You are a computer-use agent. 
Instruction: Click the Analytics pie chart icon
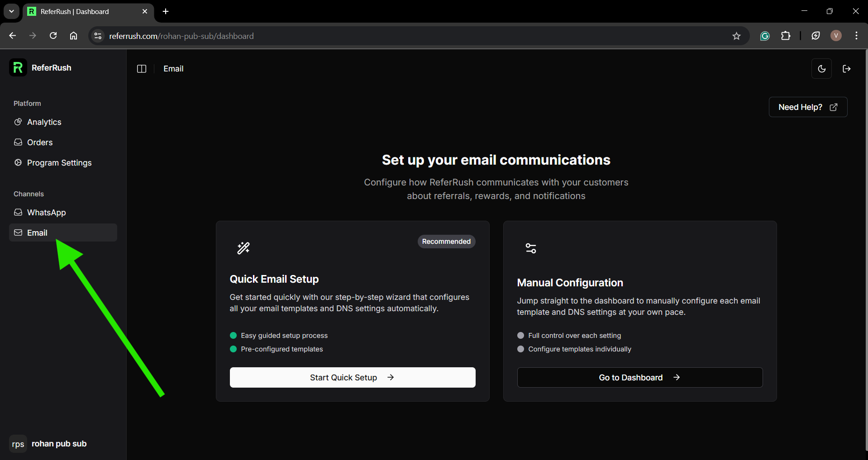pos(18,122)
